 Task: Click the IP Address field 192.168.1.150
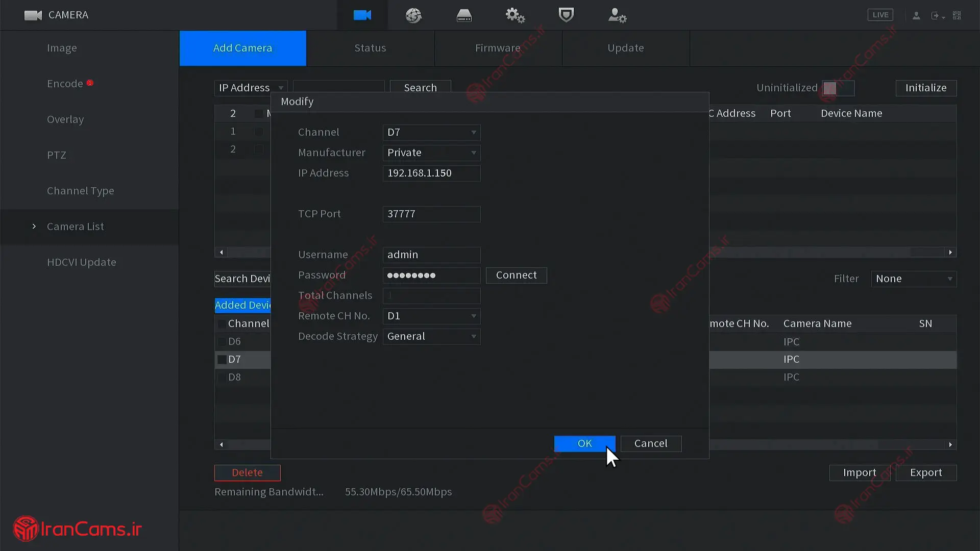431,173
